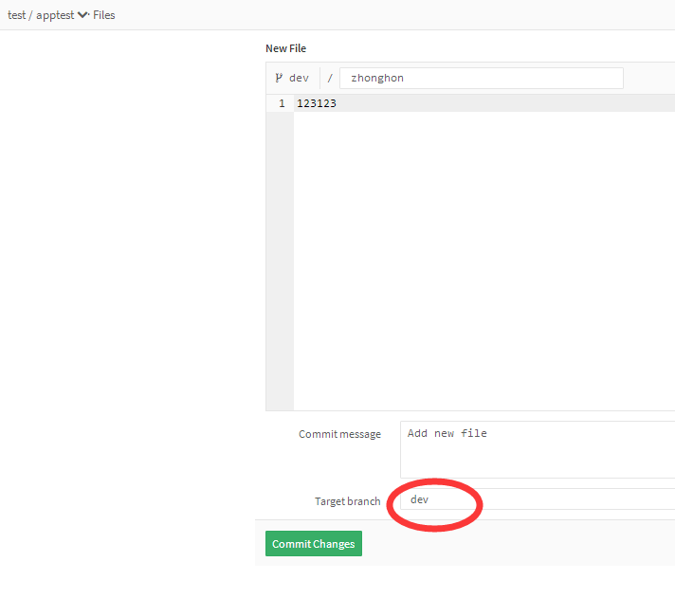
Task: Click the Files breadcrumb label
Action: (103, 15)
